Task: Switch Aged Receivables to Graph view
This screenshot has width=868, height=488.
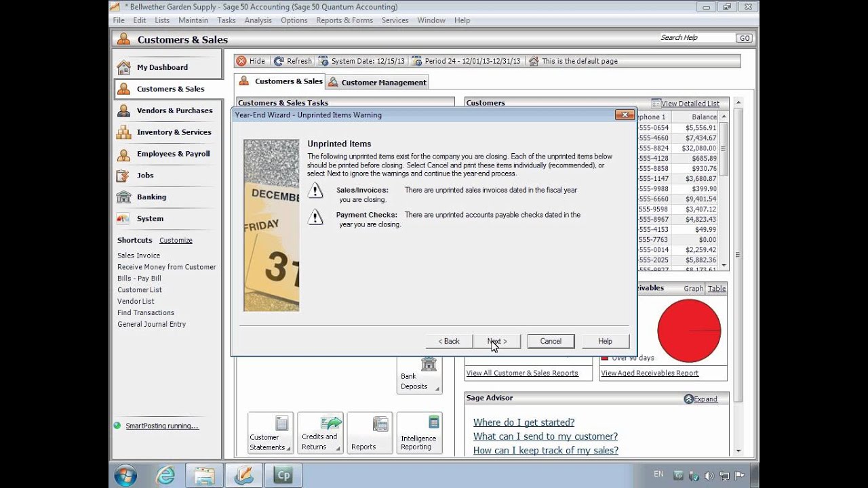Action: pyautogui.click(x=694, y=288)
